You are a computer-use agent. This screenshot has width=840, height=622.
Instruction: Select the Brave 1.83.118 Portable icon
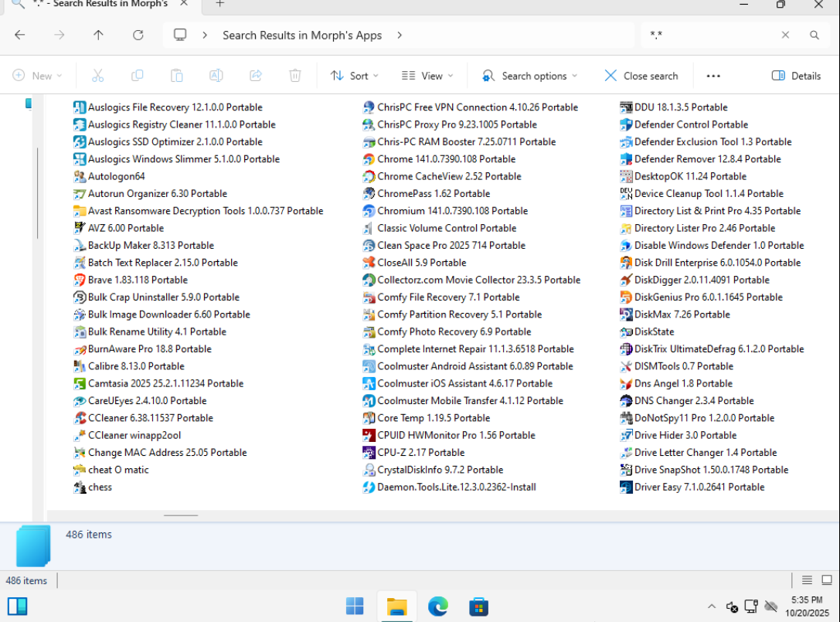coord(80,280)
